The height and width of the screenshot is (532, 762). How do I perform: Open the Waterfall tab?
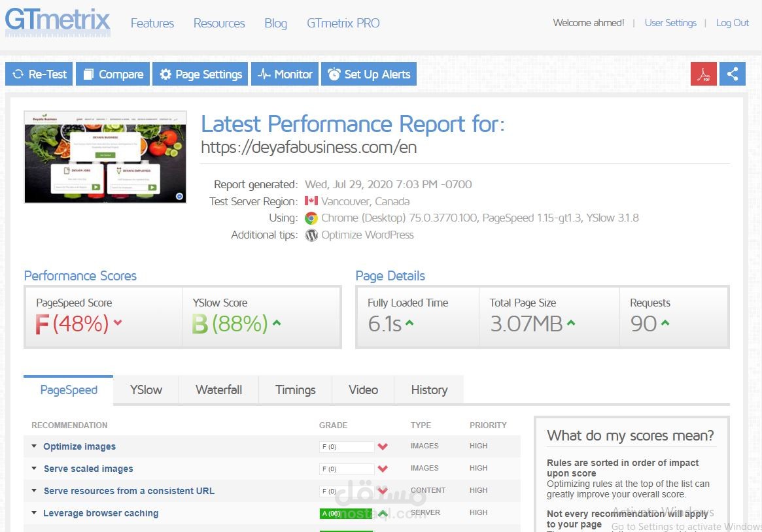218,390
